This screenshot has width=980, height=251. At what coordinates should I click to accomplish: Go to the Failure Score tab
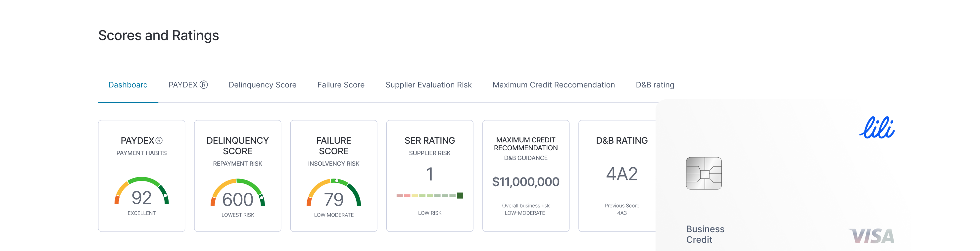point(341,85)
